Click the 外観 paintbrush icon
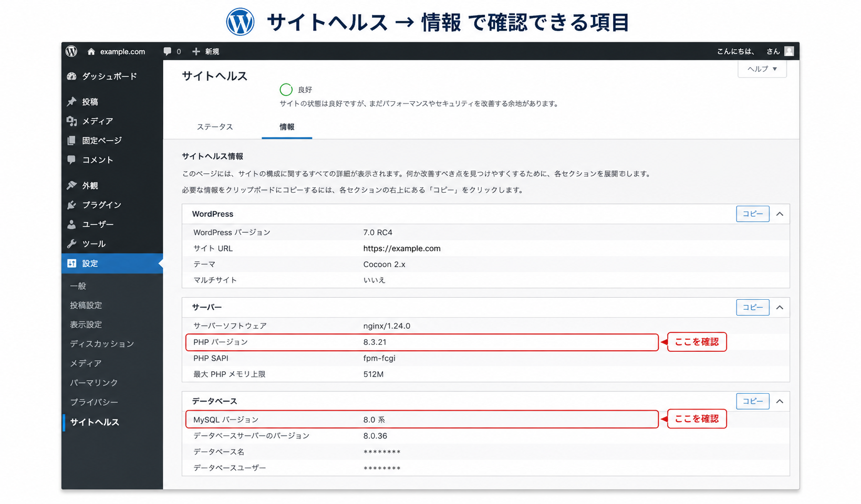This screenshot has width=861, height=504. (x=72, y=185)
